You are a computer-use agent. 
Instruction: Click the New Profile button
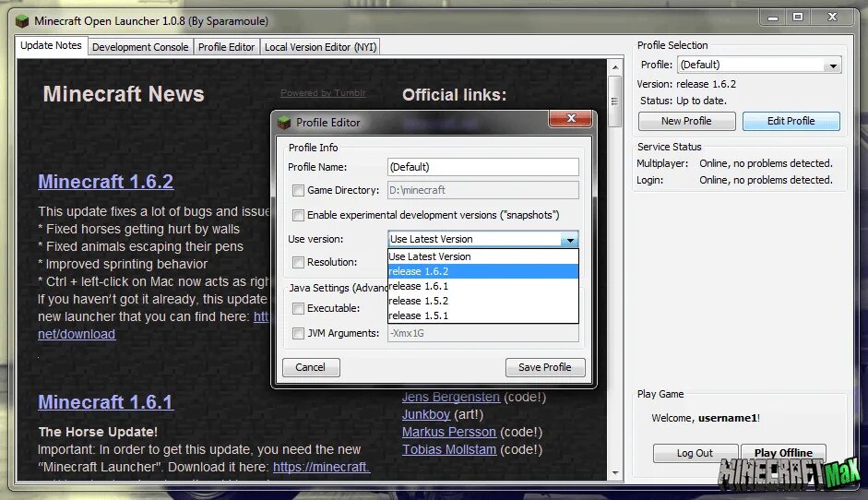686,121
